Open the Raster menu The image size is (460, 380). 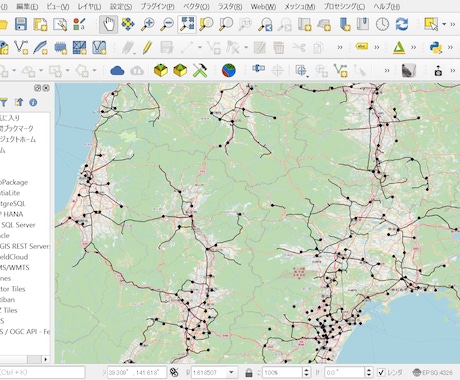(x=230, y=7)
